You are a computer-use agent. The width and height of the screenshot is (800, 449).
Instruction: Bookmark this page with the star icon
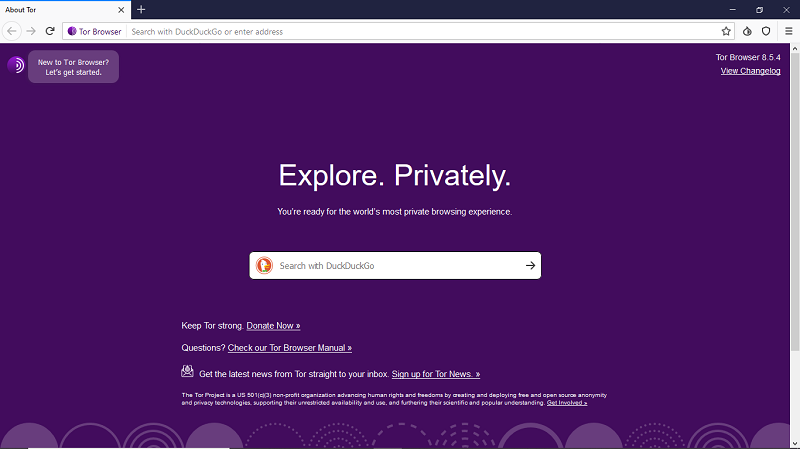click(726, 31)
